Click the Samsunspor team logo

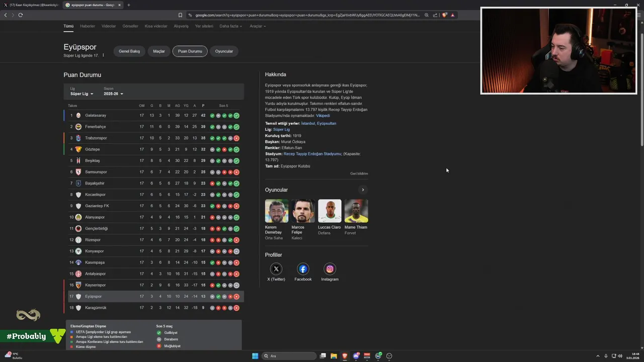pyautogui.click(x=78, y=172)
